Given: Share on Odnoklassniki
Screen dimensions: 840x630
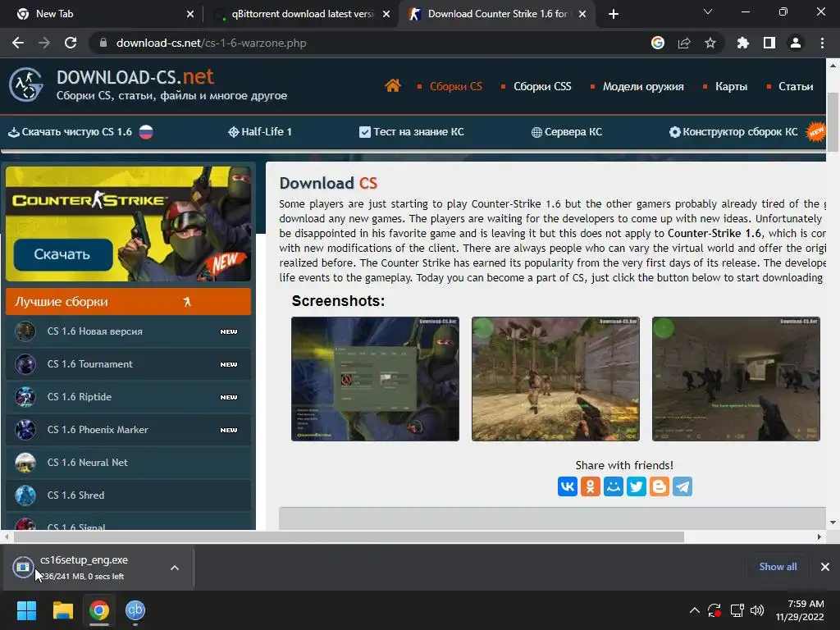Looking at the screenshot, I should 591,486.
